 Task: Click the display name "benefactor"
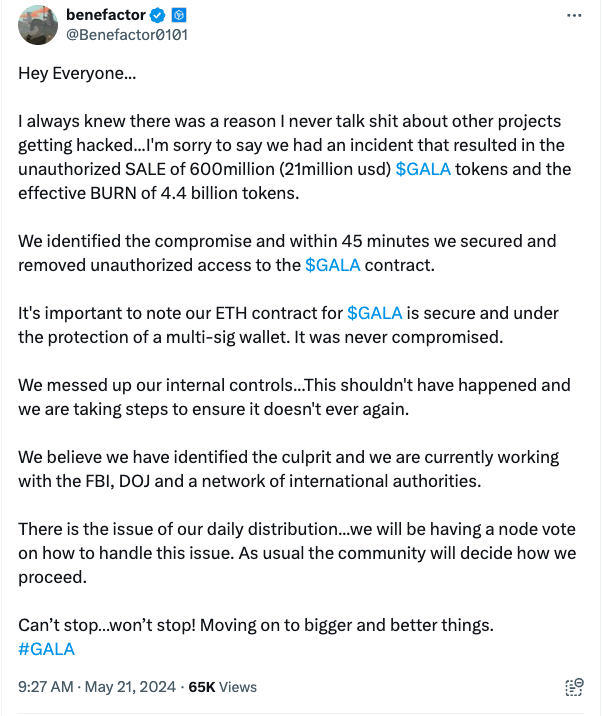tap(104, 16)
